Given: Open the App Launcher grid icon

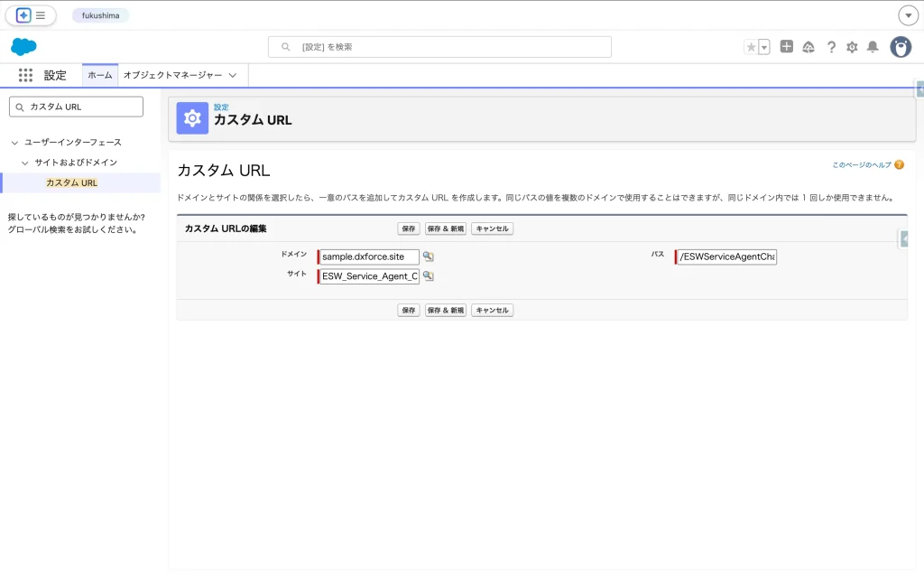Looking at the screenshot, I should point(25,76).
